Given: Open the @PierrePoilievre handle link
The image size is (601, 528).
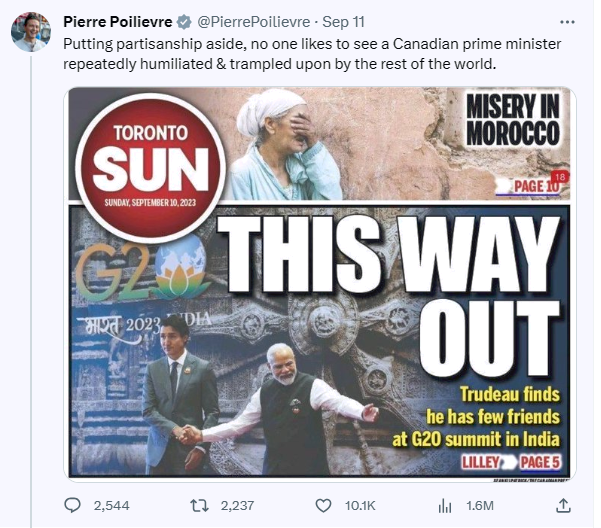Looking at the screenshot, I should click(253, 22).
